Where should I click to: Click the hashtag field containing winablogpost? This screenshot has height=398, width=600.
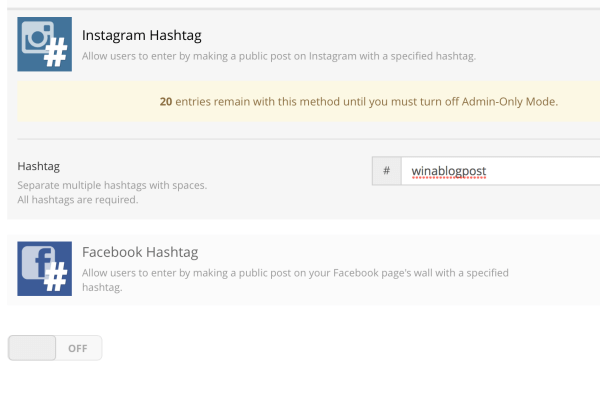(x=501, y=171)
